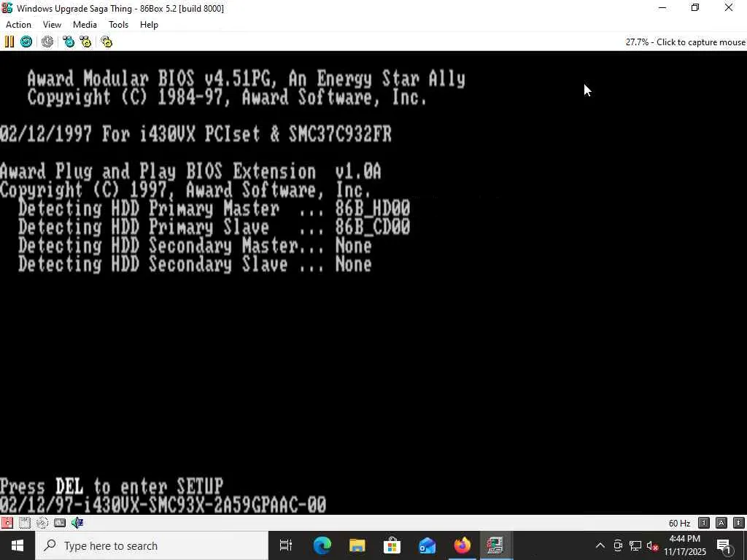The width and height of the screenshot is (747, 560).
Task: Click the Num Lock indicator
Action: [704, 523]
